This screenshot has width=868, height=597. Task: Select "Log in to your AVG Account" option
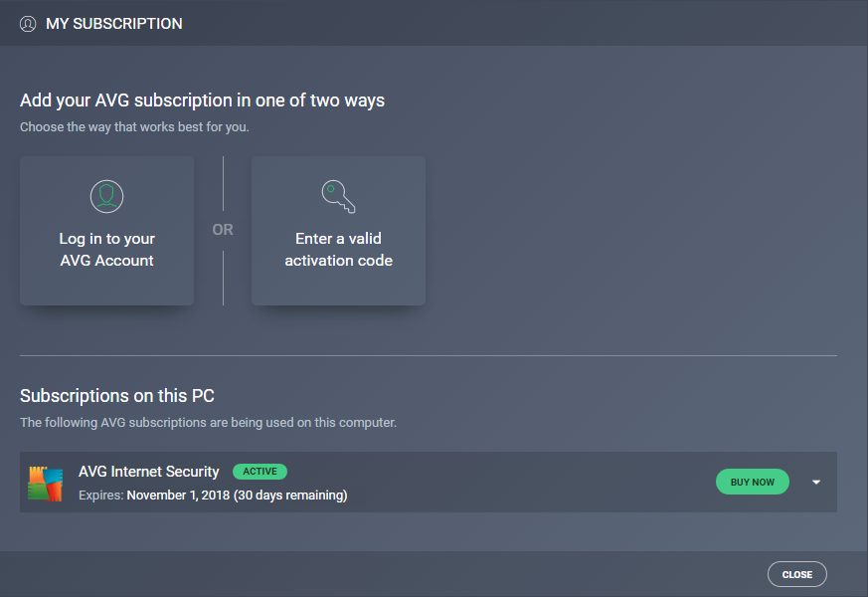pyautogui.click(x=106, y=249)
